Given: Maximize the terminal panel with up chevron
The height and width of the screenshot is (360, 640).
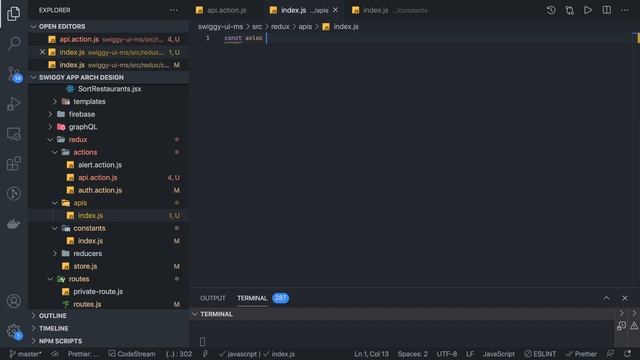Looking at the screenshot, I should pos(606,298).
